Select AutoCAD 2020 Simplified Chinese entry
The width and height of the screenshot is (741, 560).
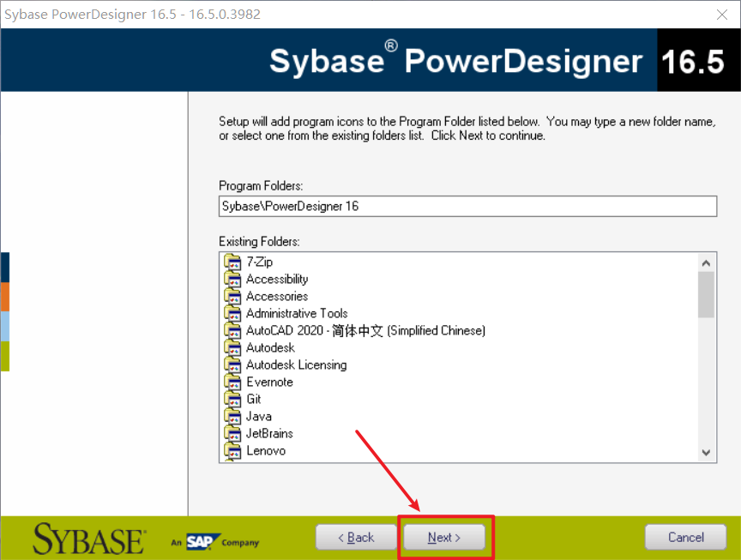[x=365, y=330]
